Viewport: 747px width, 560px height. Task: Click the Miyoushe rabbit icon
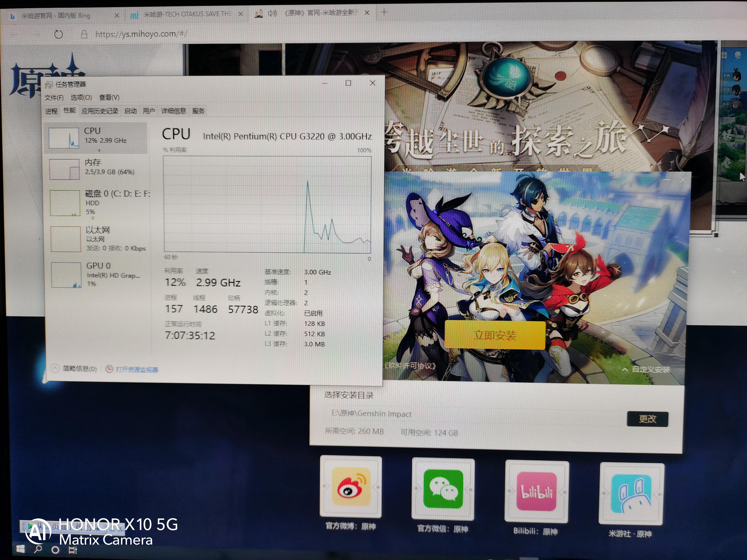pyautogui.click(x=631, y=493)
